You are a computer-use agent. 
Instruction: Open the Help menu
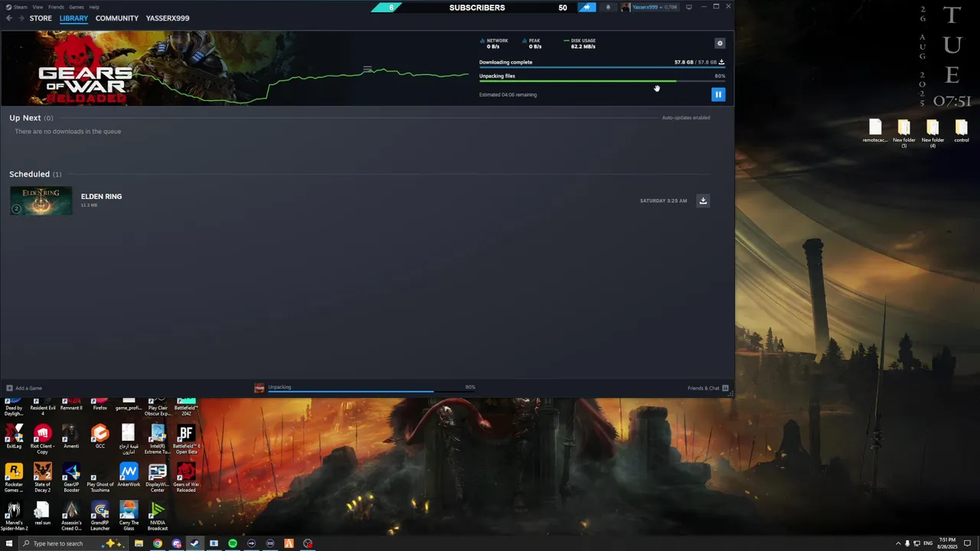(94, 7)
